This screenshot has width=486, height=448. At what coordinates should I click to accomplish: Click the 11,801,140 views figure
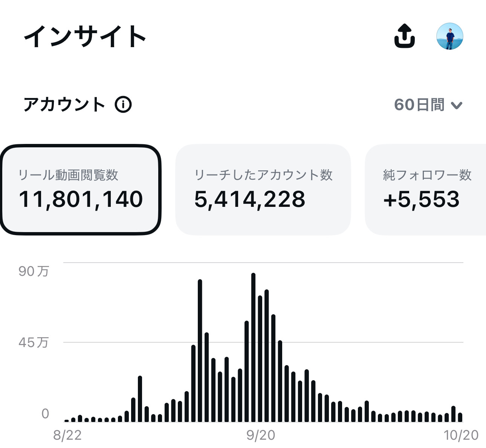(x=81, y=199)
